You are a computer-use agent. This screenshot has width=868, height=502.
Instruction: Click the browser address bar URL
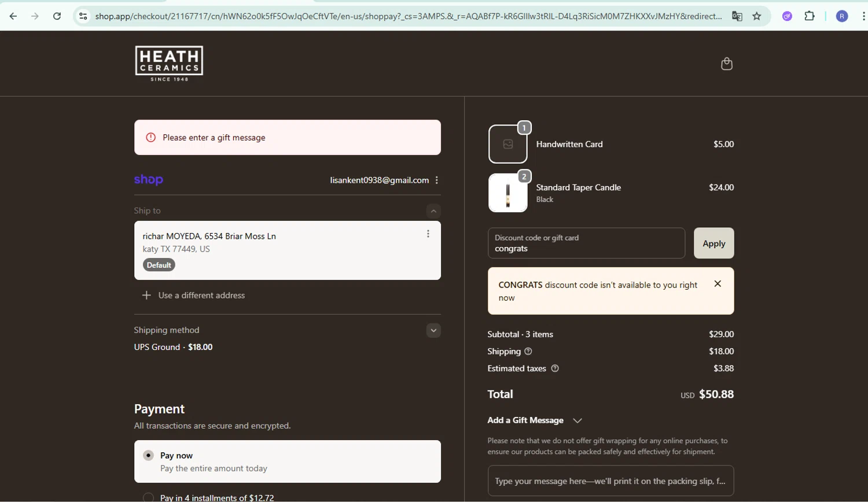408,16
